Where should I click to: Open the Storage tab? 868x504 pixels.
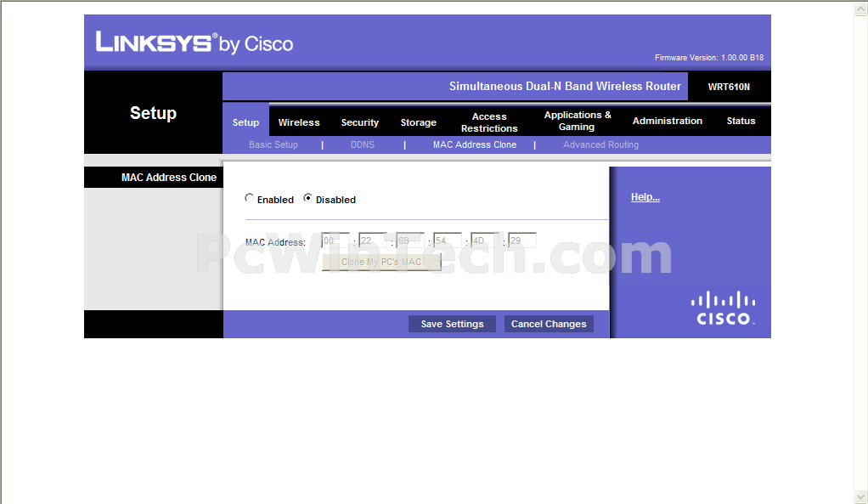(x=419, y=122)
